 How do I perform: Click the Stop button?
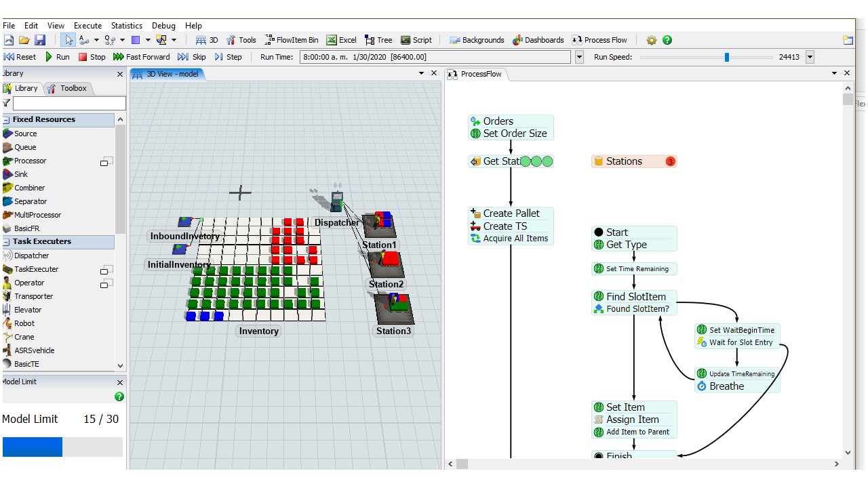click(x=92, y=57)
